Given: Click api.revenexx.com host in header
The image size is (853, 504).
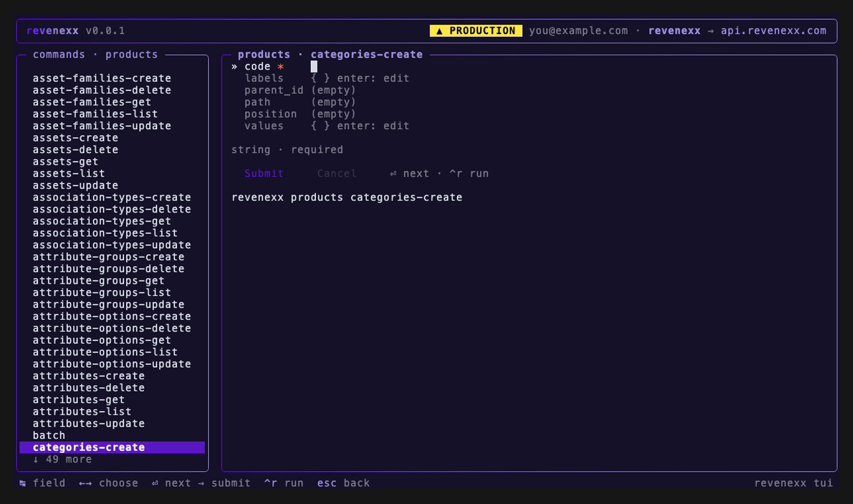Looking at the screenshot, I should point(774,30).
